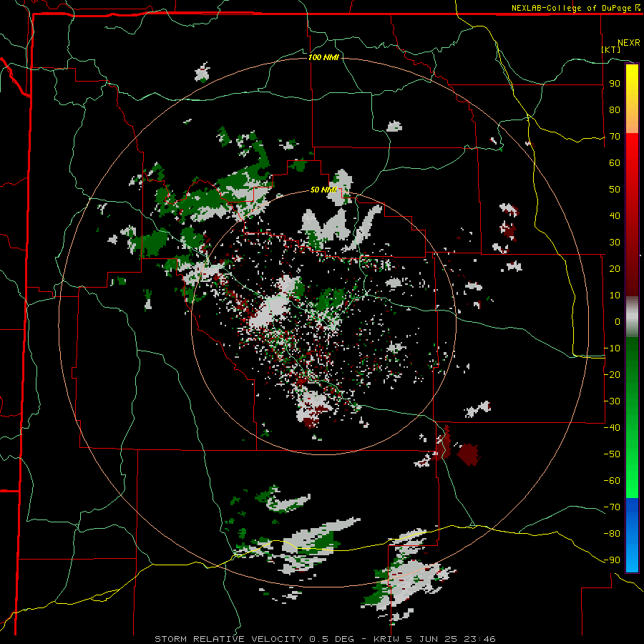Click the 30 value on the velocity scale
644x644 pixels.
click(x=615, y=243)
